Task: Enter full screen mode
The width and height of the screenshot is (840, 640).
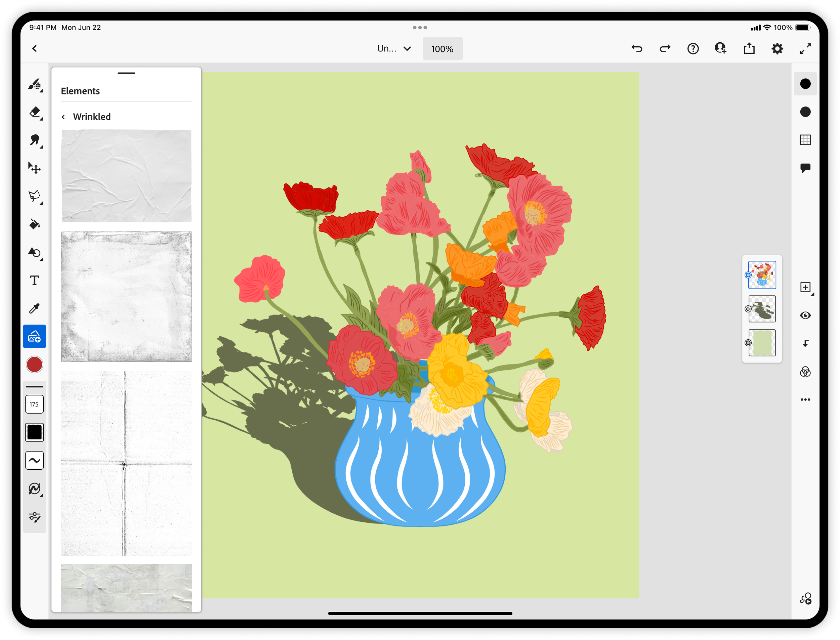Action: [805, 49]
